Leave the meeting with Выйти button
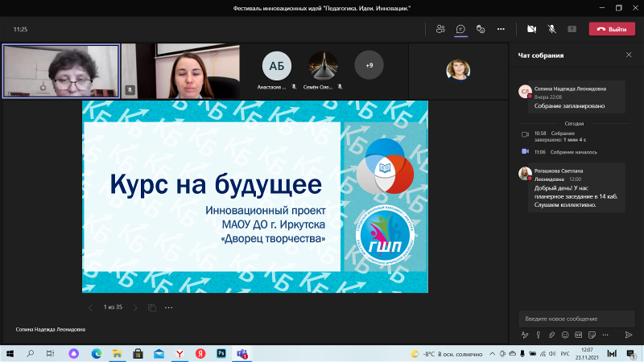644x362 pixels. (x=612, y=29)
